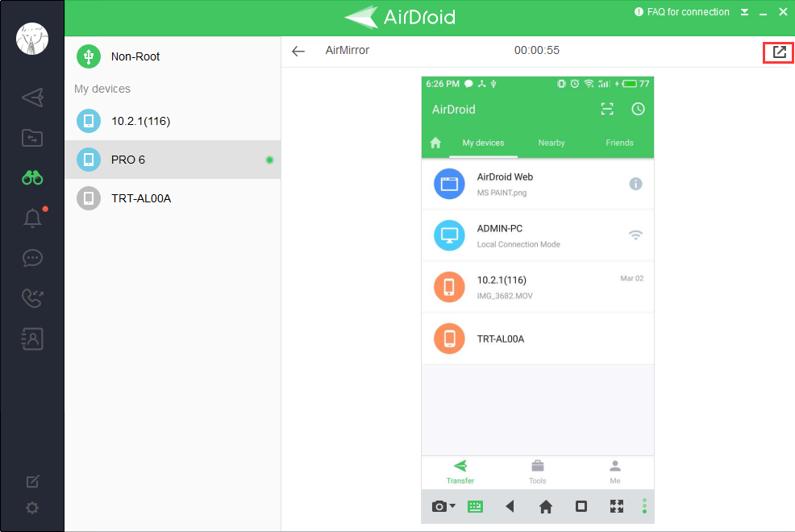The image size is (795, 532).
Task: Tap the history clock icon on phone screen
Action: pos(638,109)
